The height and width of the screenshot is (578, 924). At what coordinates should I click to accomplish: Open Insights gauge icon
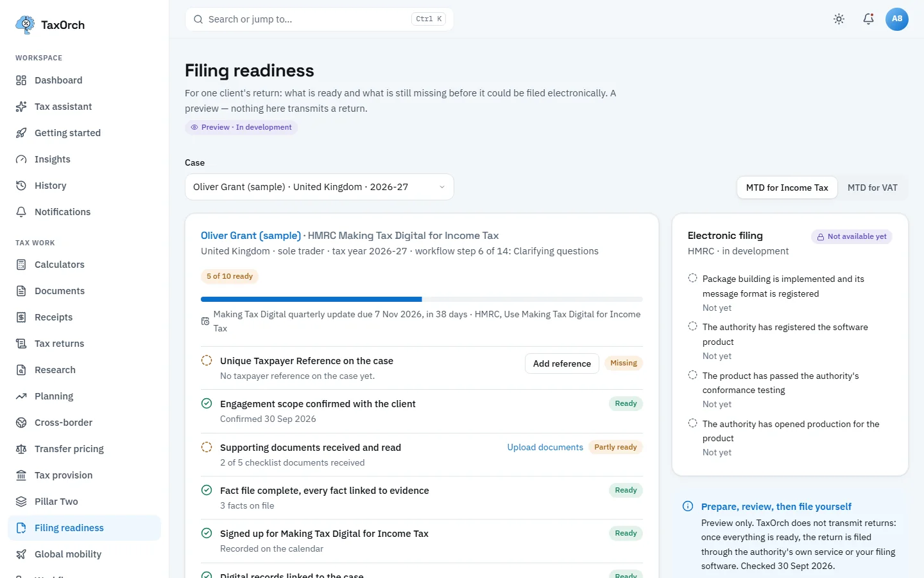(x=21, y=159)
